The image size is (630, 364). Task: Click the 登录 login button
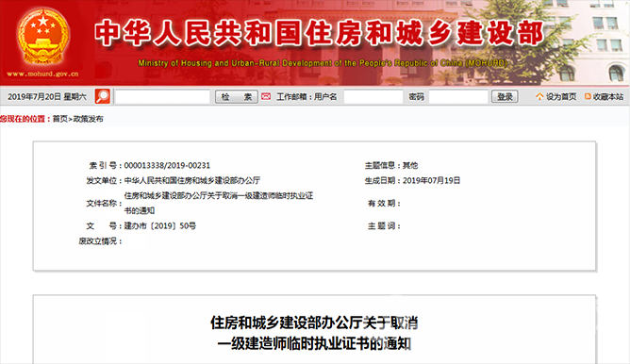click(x=505, y=97)
